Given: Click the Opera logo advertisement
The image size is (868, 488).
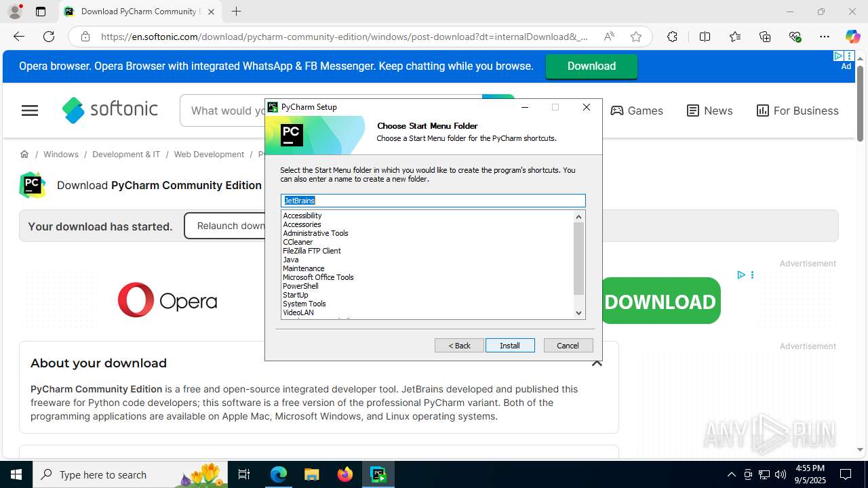Looking at the screenshot, I should point(167,300).
